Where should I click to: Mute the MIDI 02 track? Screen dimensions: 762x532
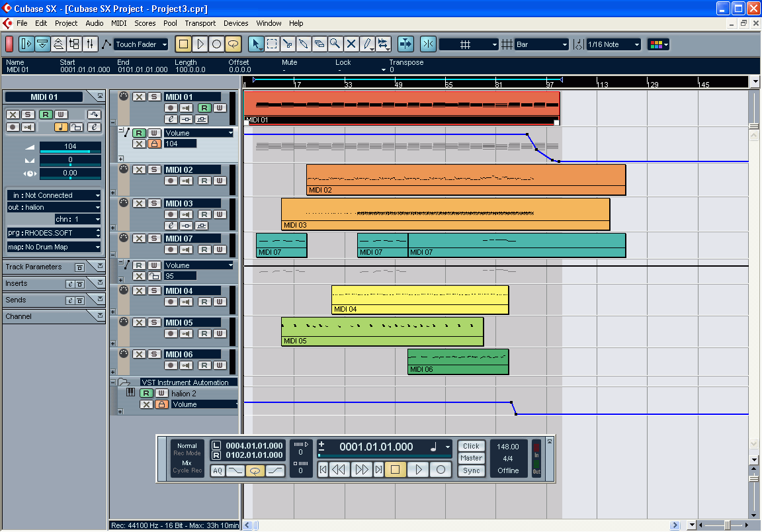coord(140,169)
